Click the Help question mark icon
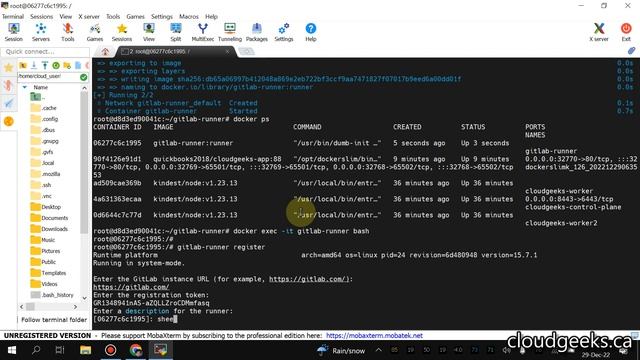The image size is (640, 360). click(311, 32)
